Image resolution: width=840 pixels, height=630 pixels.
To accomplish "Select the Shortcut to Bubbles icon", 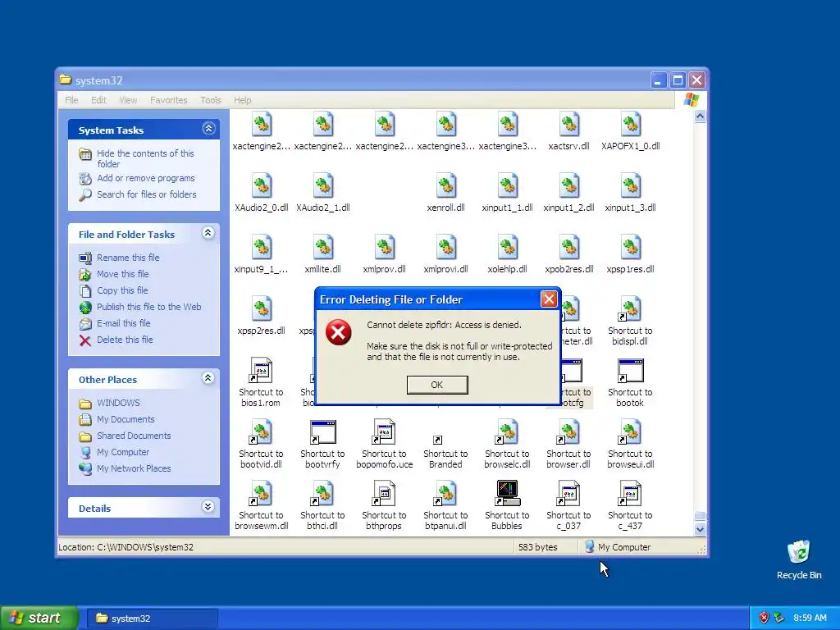I will click(507, 493).
